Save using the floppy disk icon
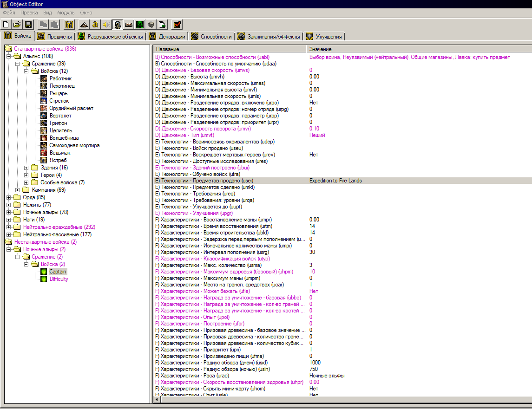 (x=28, y=25)
